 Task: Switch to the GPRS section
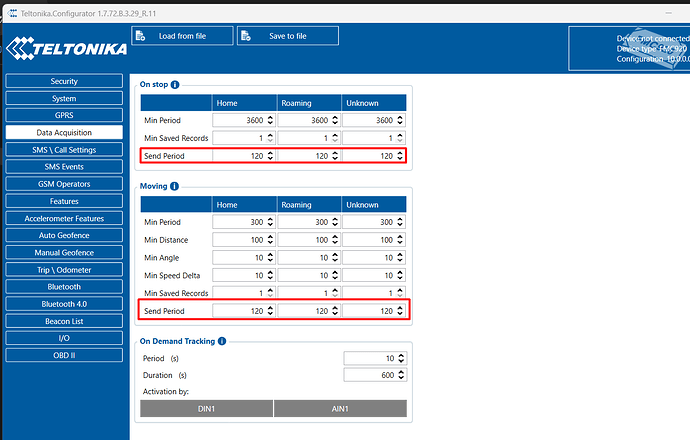click(x=64, y=115)
